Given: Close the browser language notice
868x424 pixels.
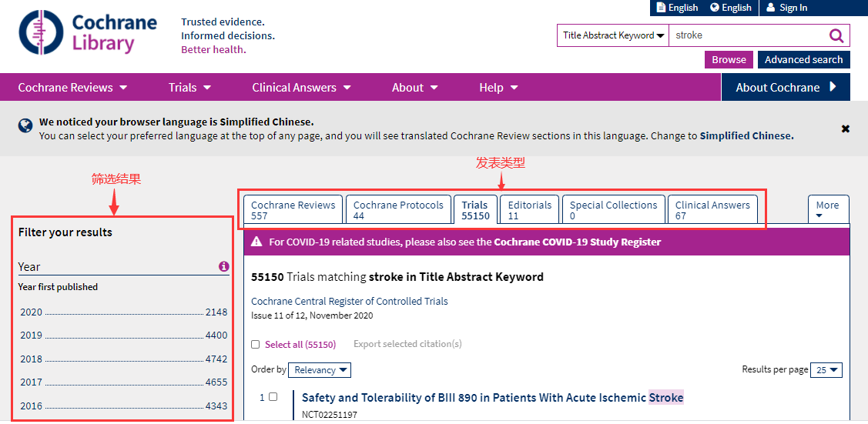Looking at the screenshot, I should coord(846,129).
